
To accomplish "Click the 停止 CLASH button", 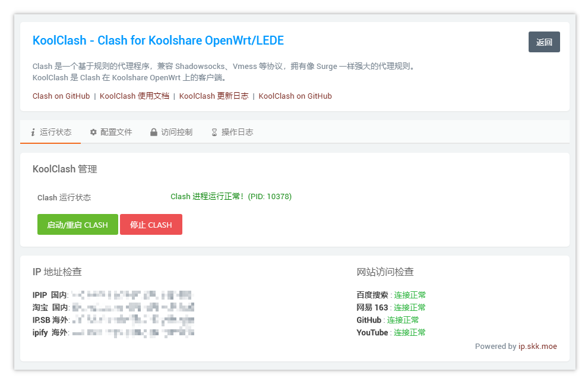I will [x=151, y=225].
